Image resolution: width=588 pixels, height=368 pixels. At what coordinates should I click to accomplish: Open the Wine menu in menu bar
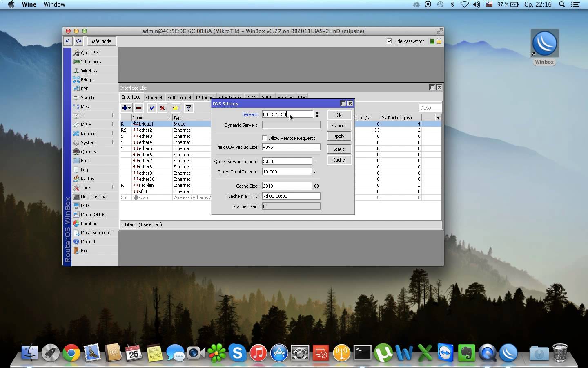(29, 4)
